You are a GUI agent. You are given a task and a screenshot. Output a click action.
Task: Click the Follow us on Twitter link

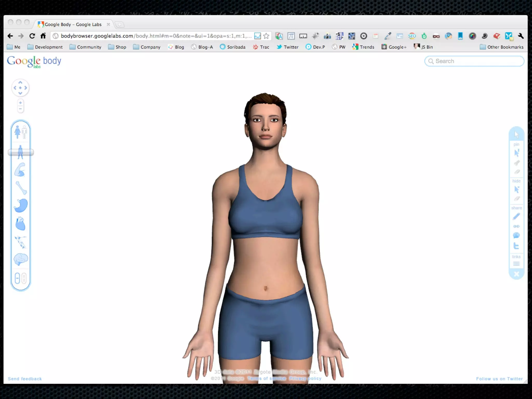pos(499,379)
